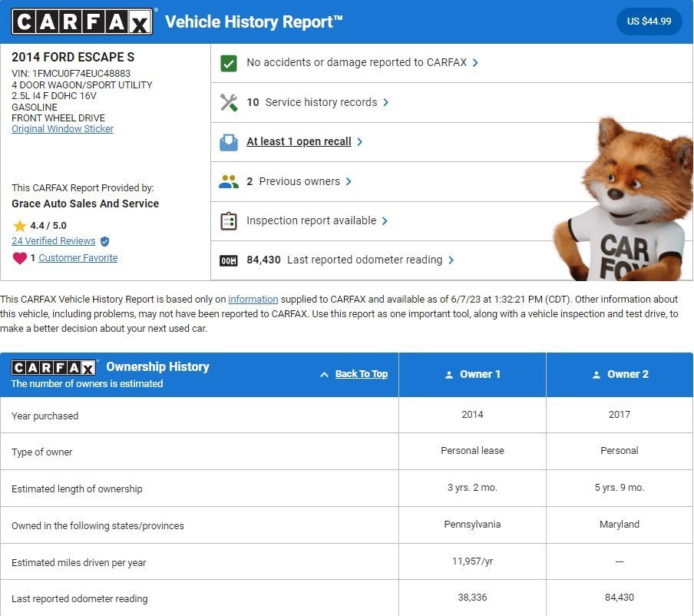Click the 'Ownership History' section title

click(x=157, y=366)
